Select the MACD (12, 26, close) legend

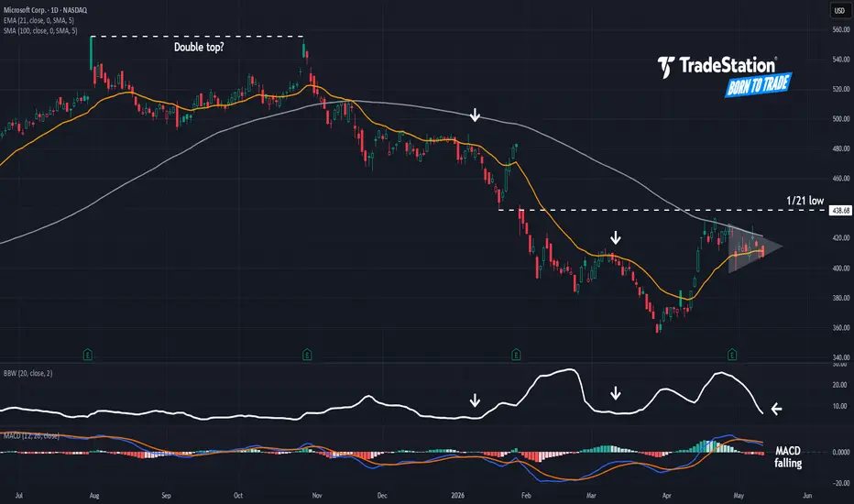point(31,436)
